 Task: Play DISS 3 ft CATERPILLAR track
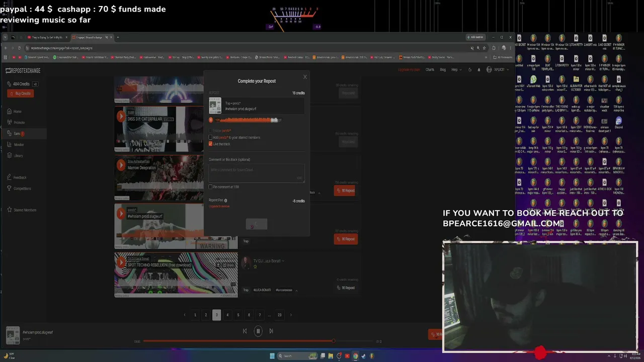(121, 117)
